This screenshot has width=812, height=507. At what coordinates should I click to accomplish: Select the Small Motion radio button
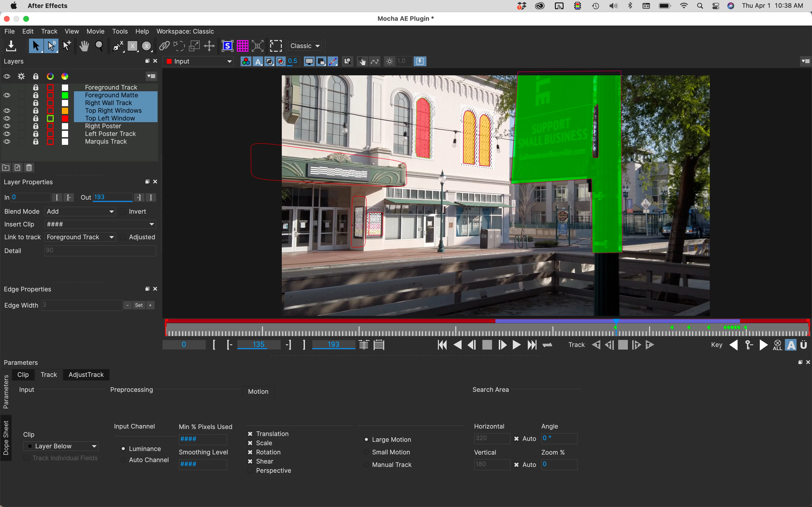coord(366,452)
